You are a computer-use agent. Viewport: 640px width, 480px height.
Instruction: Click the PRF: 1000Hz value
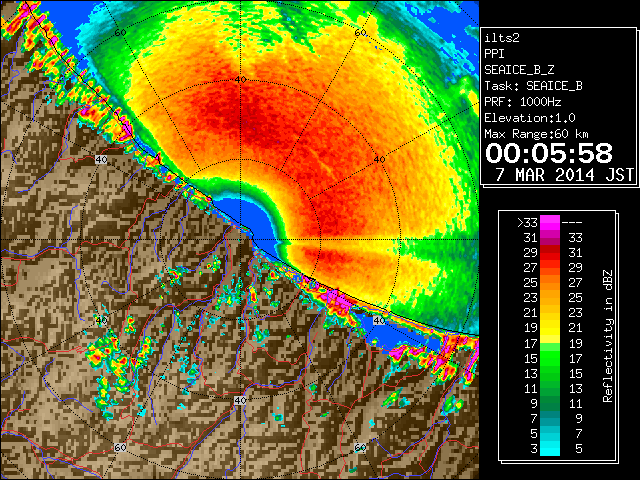click(x=523, y=102)
